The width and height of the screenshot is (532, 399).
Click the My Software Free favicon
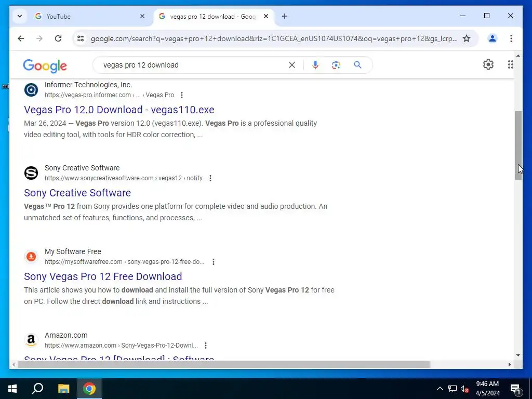point(31,257)
